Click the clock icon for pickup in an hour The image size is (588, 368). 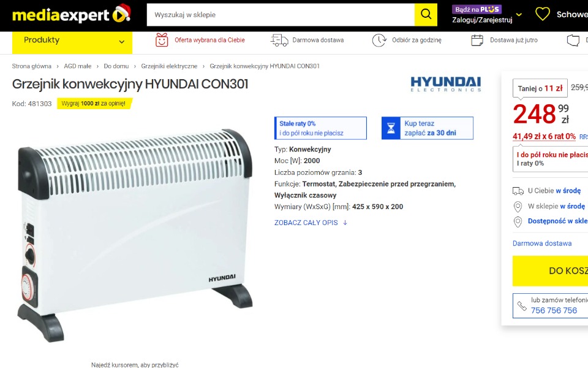pyautogui.click(x=379, y=40)
